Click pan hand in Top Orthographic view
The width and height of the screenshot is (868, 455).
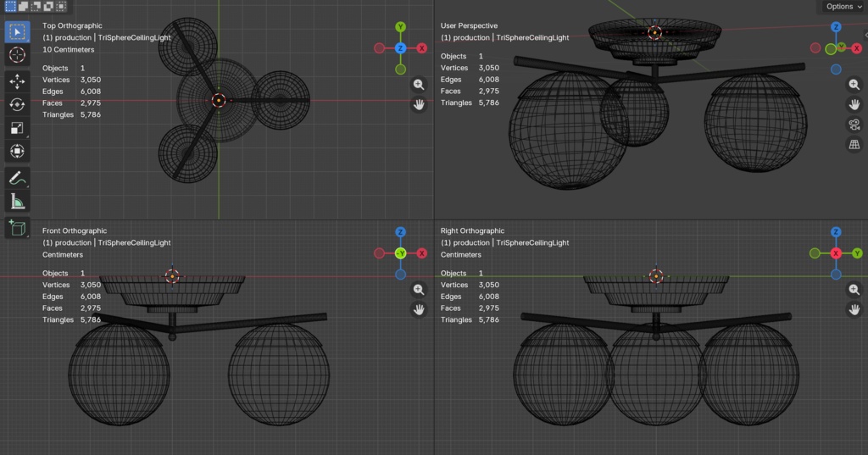[x=419, y=104]
